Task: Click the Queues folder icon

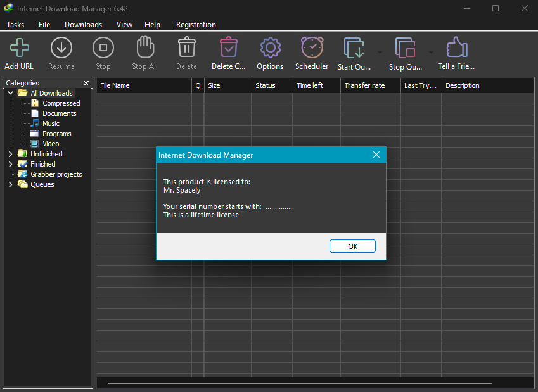Action: [x=23, y=184]
